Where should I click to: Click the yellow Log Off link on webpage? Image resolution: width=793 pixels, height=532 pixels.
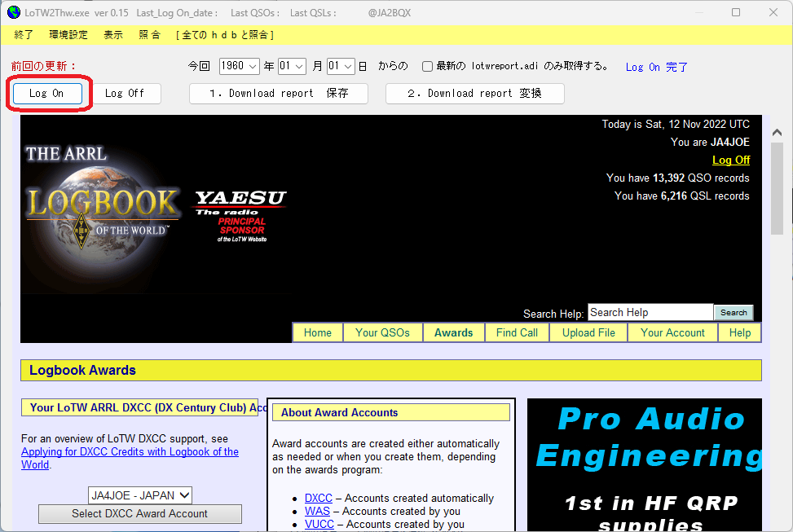pyautogui.click(x=731, y=160)
